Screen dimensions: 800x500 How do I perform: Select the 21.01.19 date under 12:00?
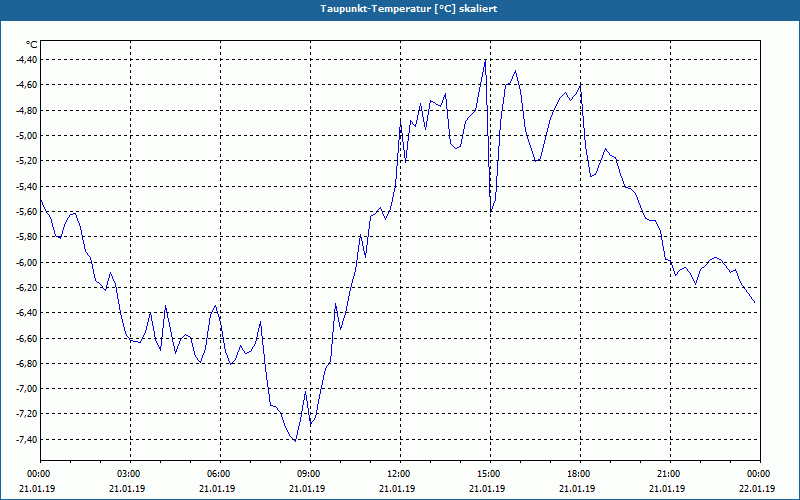coord(397,488)
